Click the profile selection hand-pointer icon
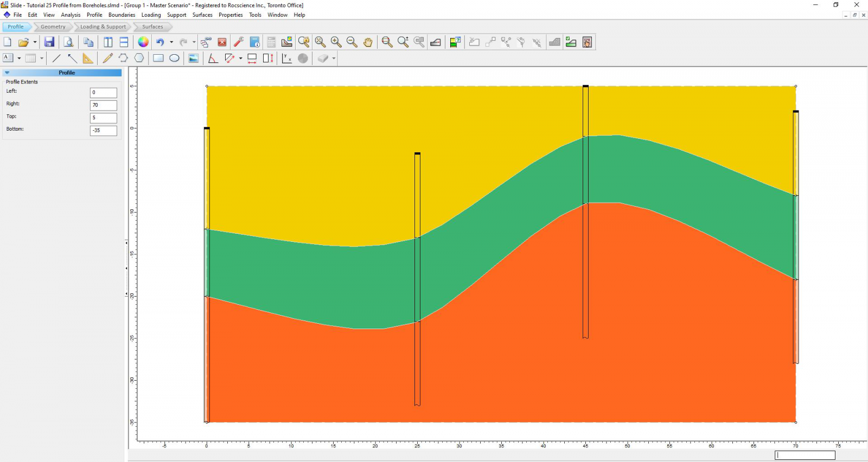 point(587,42)
